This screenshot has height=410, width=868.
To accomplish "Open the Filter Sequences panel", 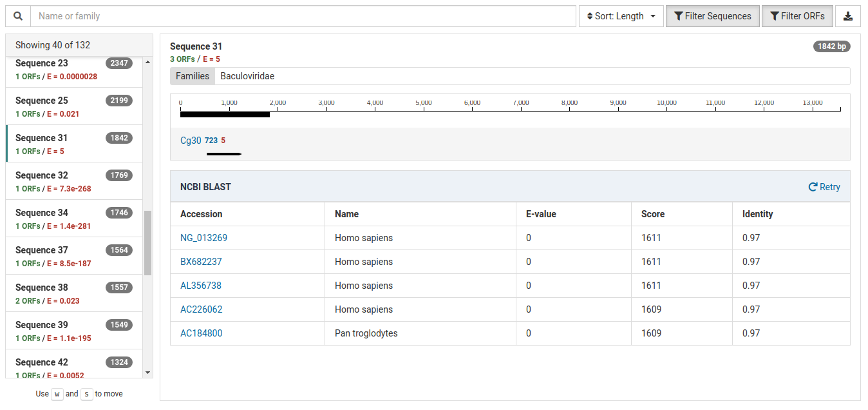I will click(x=712, y=16).
